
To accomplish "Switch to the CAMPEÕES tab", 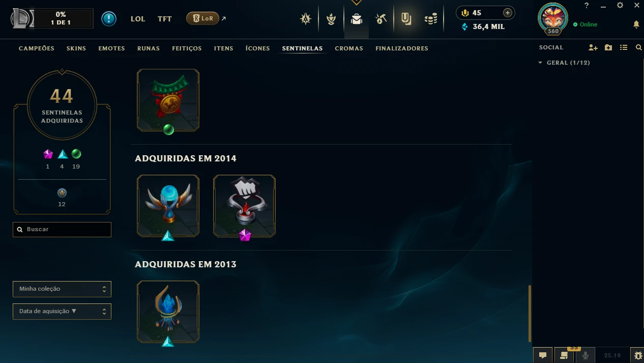I will (x=37, y=48).
